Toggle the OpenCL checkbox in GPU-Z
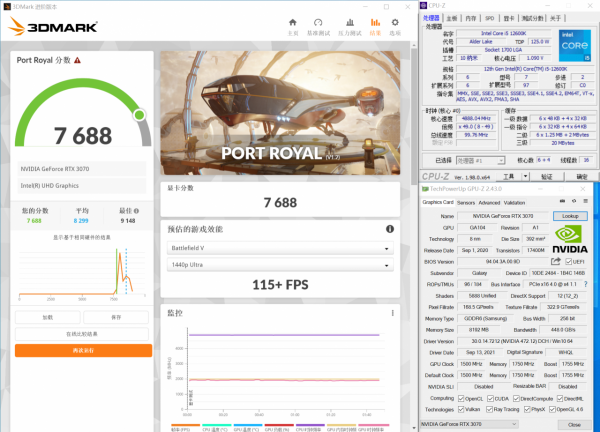600x432 pixels. [461, 398]
